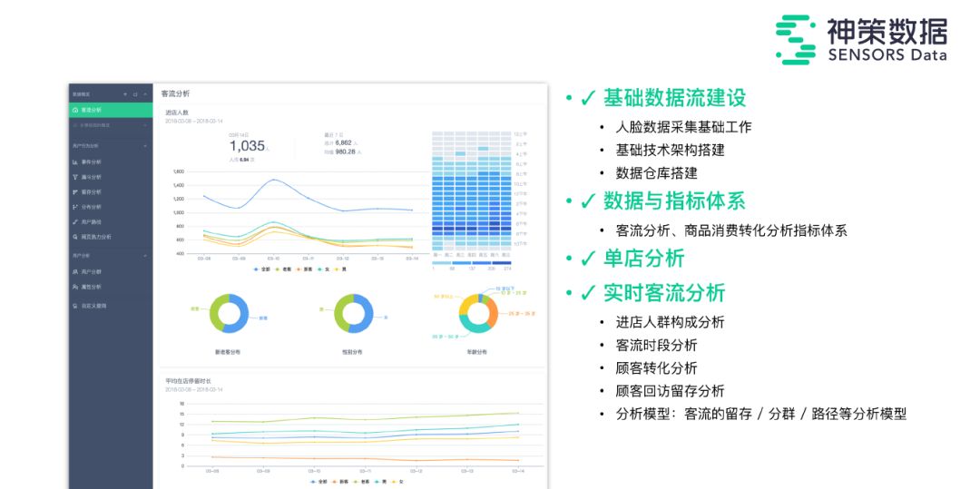Click the 980.28 average value

345,152
